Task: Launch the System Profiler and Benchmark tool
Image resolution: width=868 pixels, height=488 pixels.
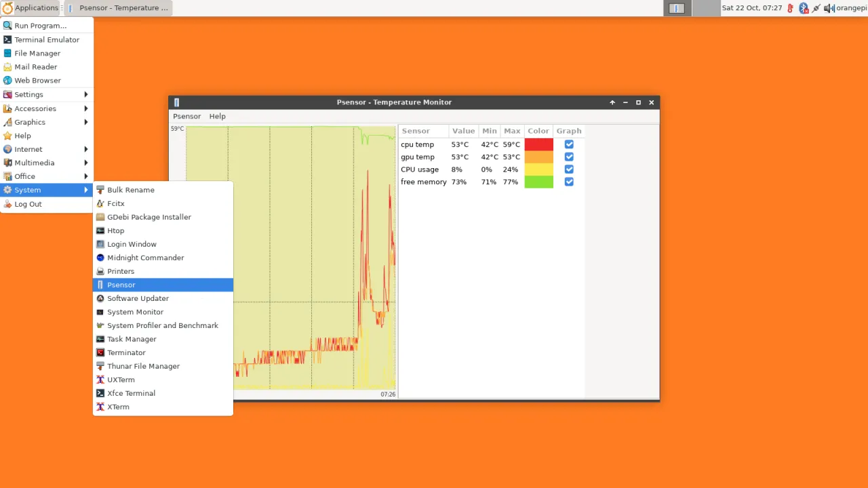Action: pos(163,325)
